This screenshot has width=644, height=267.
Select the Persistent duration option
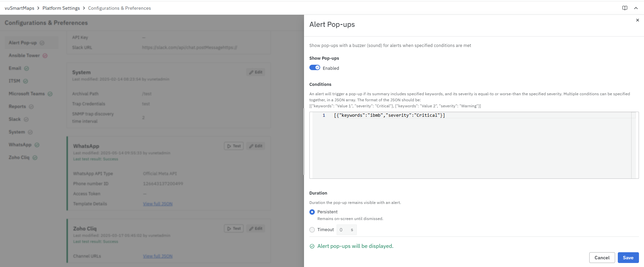[312, 212]
